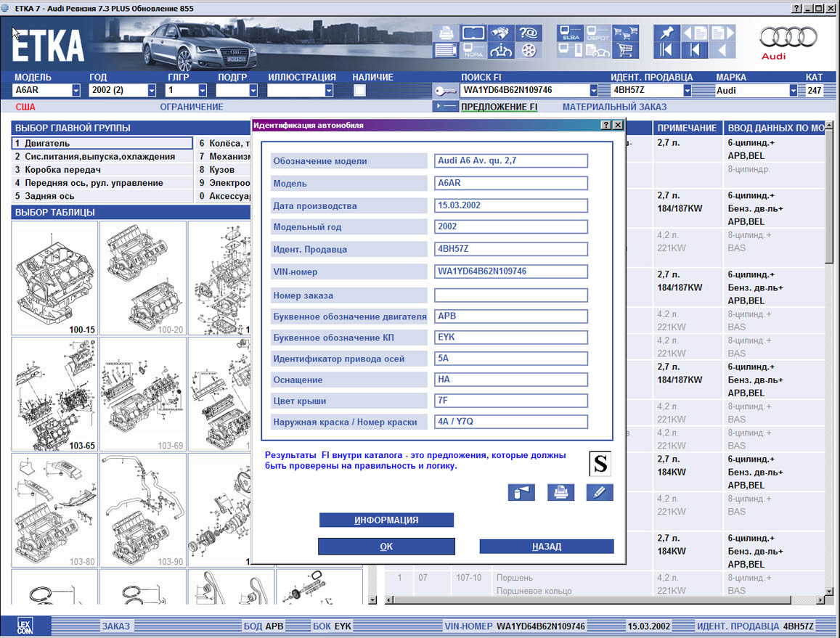Expand the МАРКА brand dropdown
The image size is (840, 638).
(x=793, y=91)
